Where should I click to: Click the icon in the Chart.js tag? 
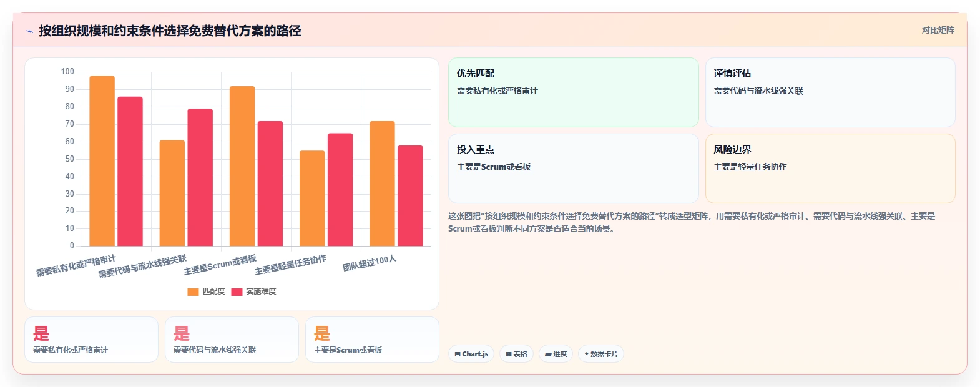pos(458,354)
